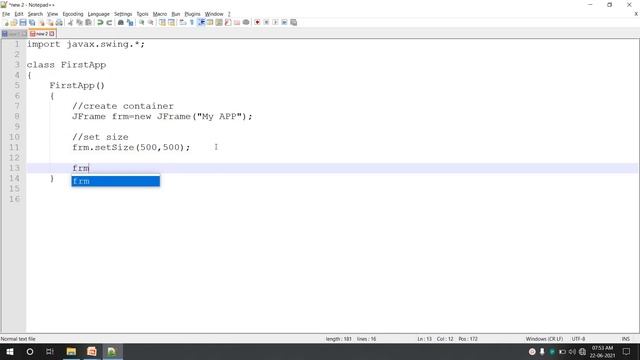The image size is (640, 360).
Task: Open the Function List panel icon
Action: tap(228, 23)
